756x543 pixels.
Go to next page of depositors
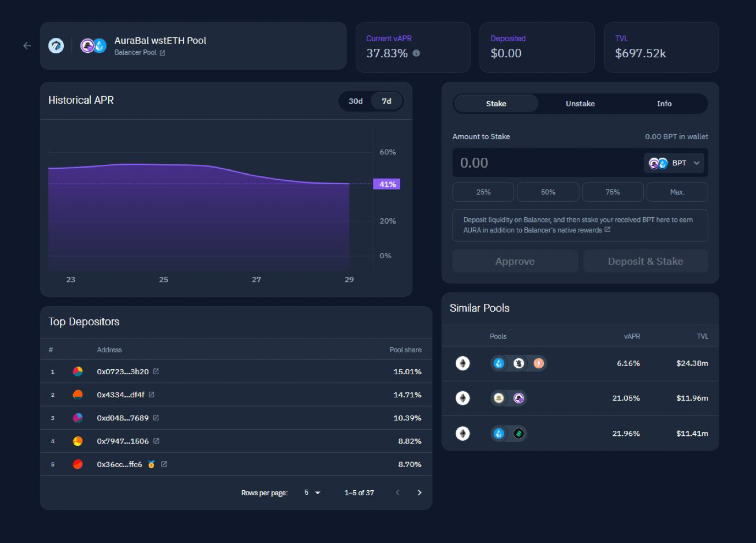(420, 492)
